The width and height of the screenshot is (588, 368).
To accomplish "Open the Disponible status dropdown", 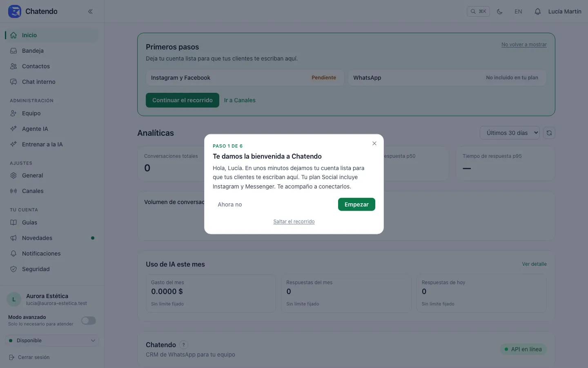I will 52,341.
